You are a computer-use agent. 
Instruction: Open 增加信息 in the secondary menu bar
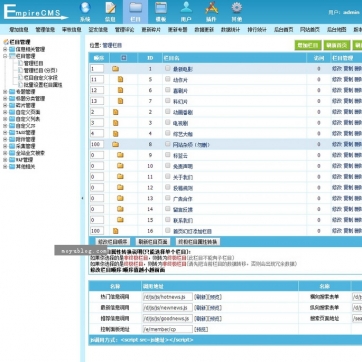[19, 30]
